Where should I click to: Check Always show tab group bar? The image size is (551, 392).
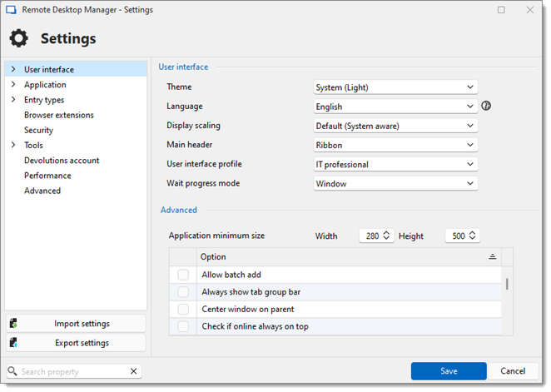pyautogui.click(x=183, y=292)
